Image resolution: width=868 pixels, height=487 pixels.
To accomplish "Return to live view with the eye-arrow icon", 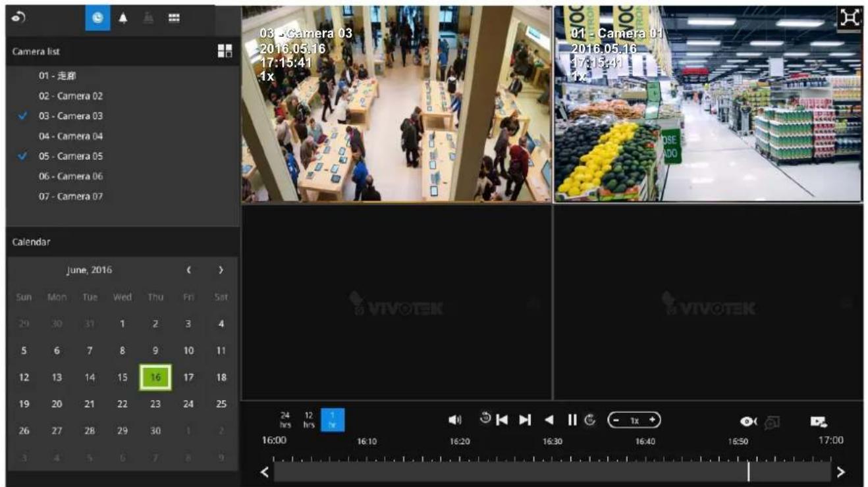I will point(18,18).
